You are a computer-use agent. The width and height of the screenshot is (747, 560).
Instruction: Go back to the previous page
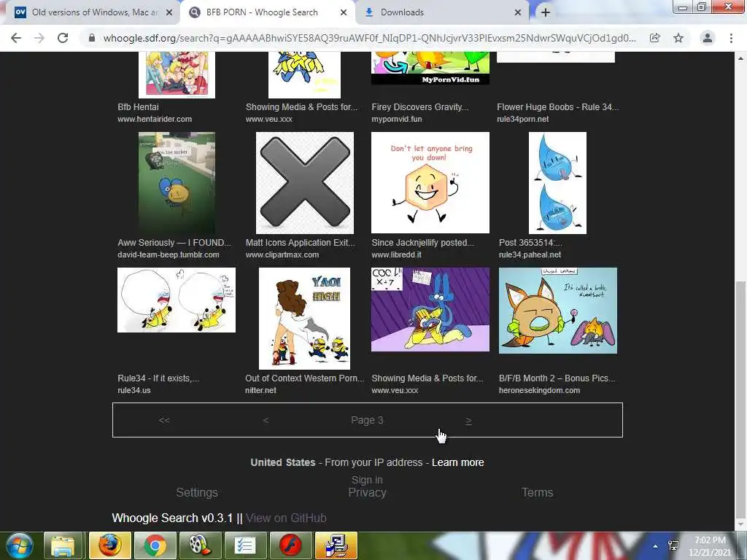(x=16, y=38)
